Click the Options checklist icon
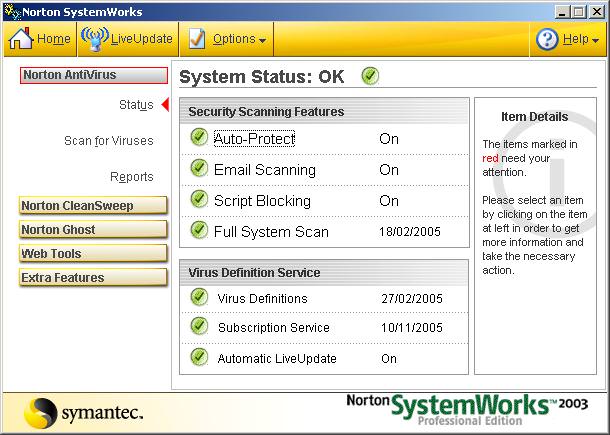Viewport: 610px width, 435px height. pos(197,39)
